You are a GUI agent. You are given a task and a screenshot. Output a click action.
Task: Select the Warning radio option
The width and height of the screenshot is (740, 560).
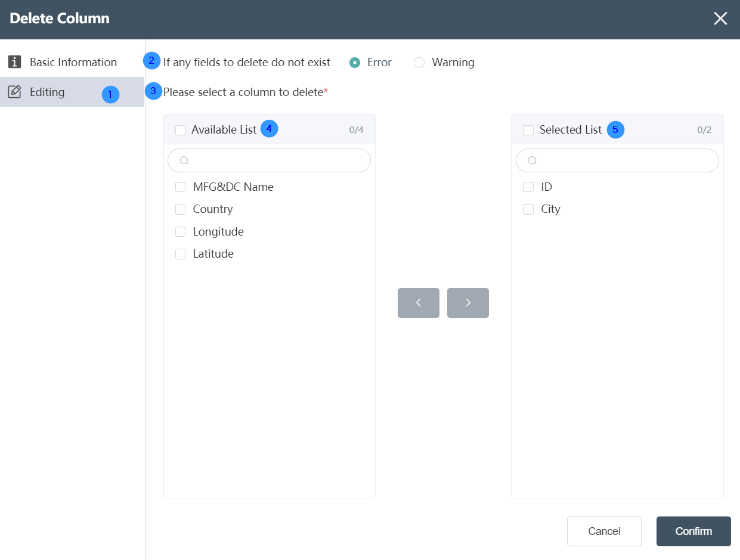[x=419, y=63]
